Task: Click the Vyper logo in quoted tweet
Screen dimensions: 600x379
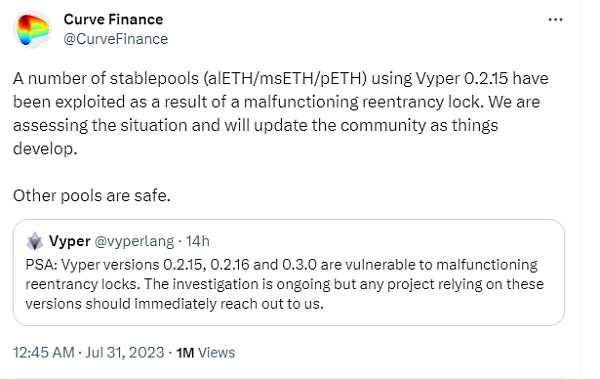Action: [x=35, y=241]
